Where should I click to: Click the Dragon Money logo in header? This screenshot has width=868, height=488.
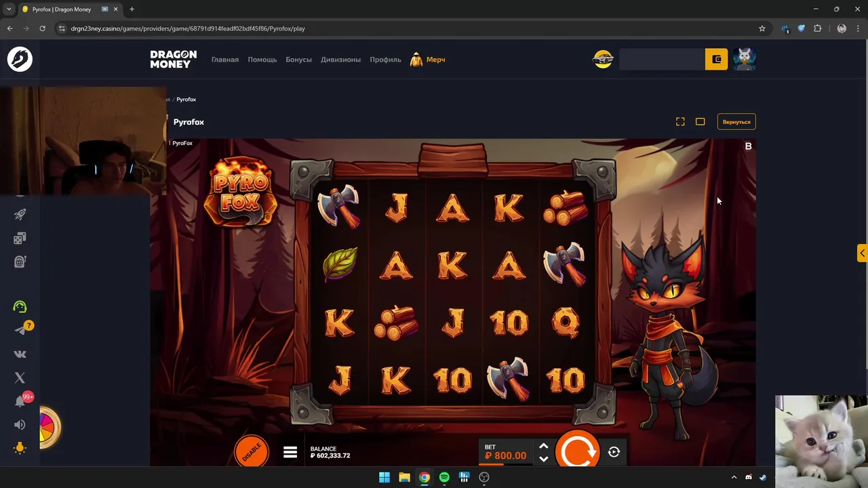[x=173, y=59]
